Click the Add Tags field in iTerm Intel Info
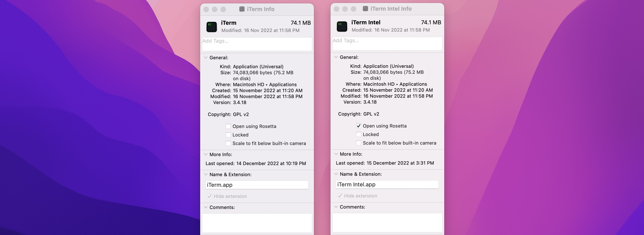 [387, 44]
